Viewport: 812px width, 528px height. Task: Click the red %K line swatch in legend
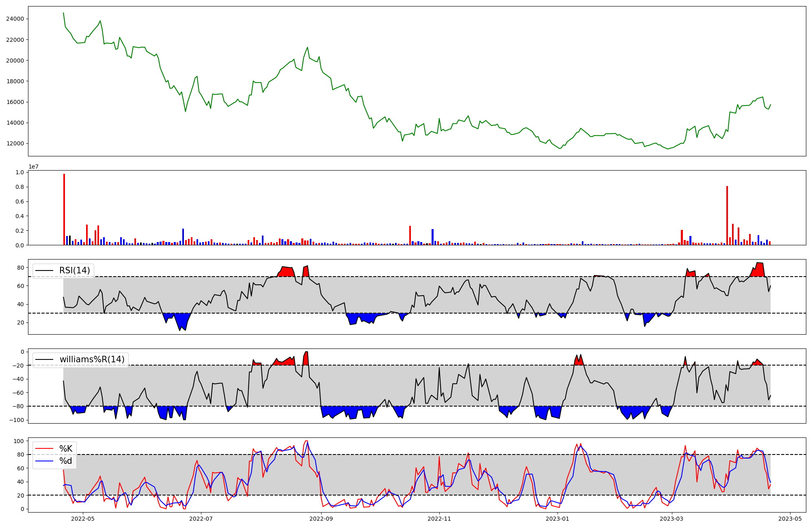(45, 449)
